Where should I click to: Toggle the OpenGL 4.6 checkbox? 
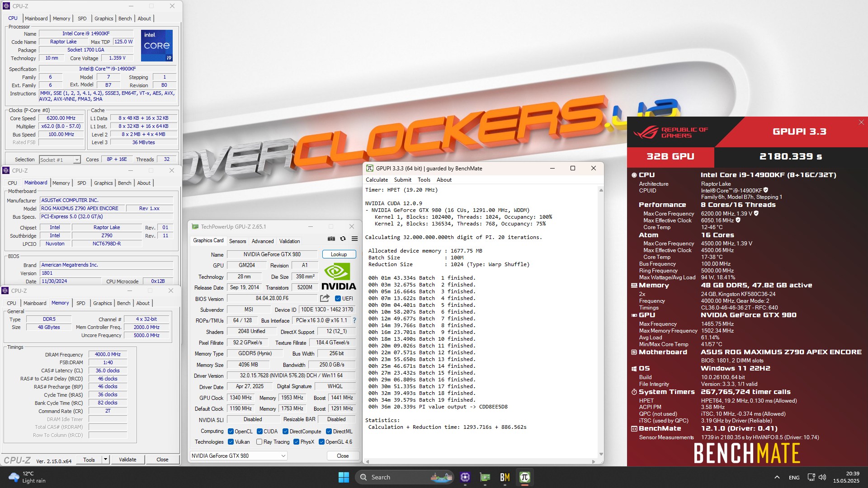click(x=321, y=441)
